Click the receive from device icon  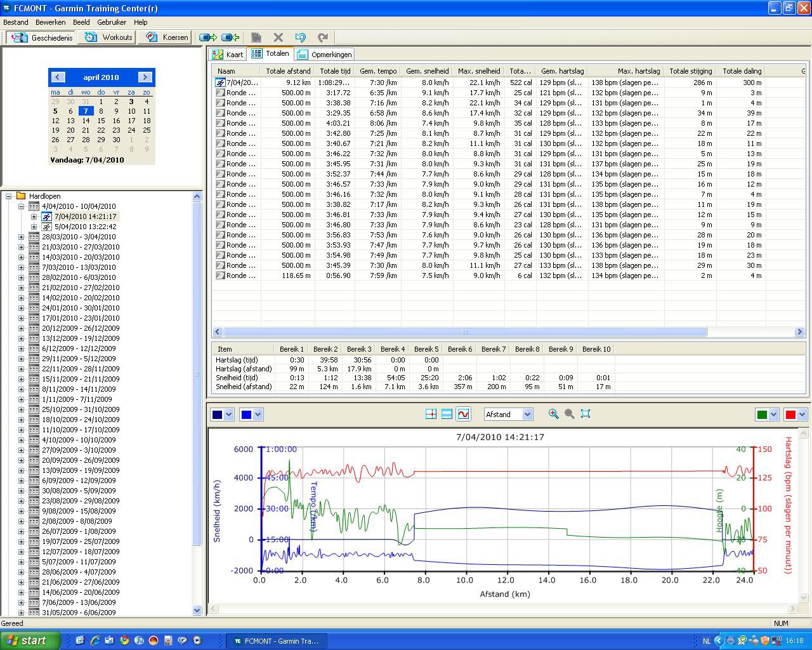pyautogui.click(x=230, y=37)
